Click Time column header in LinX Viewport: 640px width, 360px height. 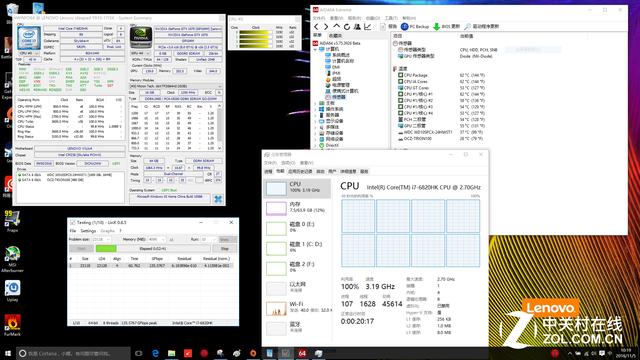click(x=134, y=259)
